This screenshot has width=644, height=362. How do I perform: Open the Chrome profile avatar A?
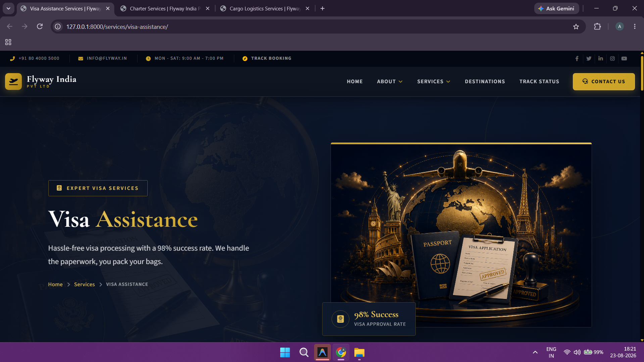click(620, 27)
